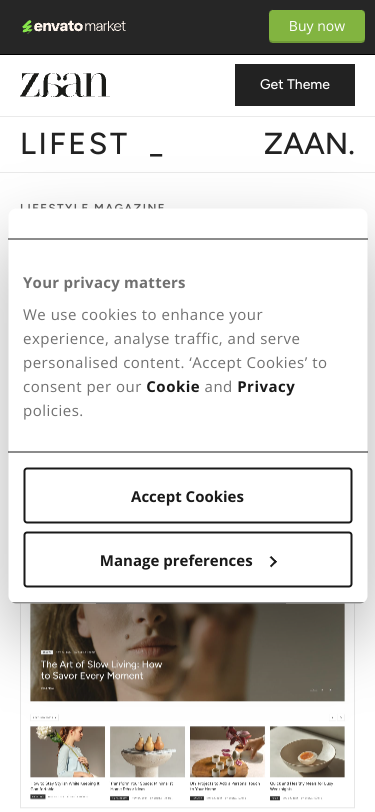
Task: Click the Get Theme button
Action: (x=295, y=85)
